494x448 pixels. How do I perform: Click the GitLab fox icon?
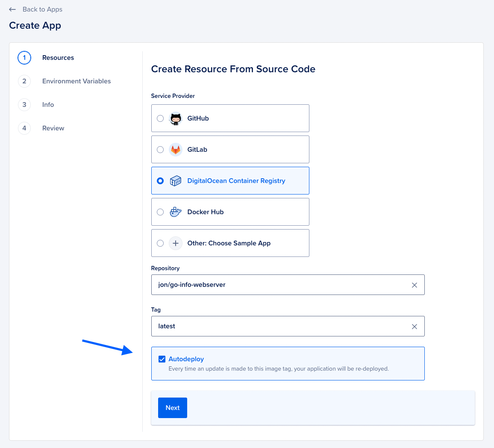(x=175, y=149)
